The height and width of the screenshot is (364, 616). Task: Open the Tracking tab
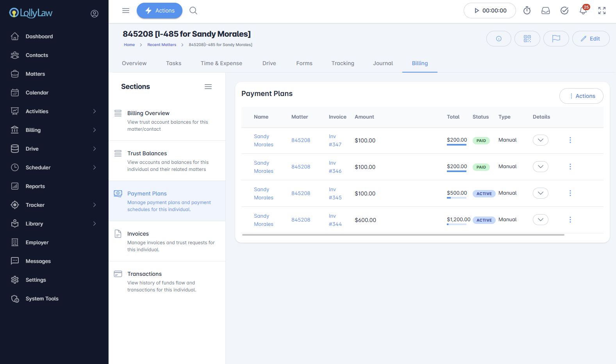coord(343,63)
